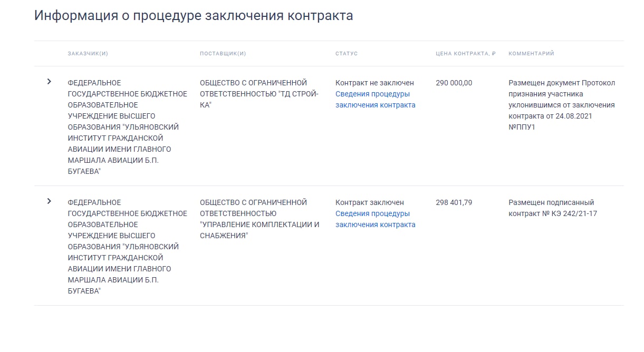
Task: Click the ЦЕНА КОНТРАКТА column header
Action: click(x=466, y=54)
